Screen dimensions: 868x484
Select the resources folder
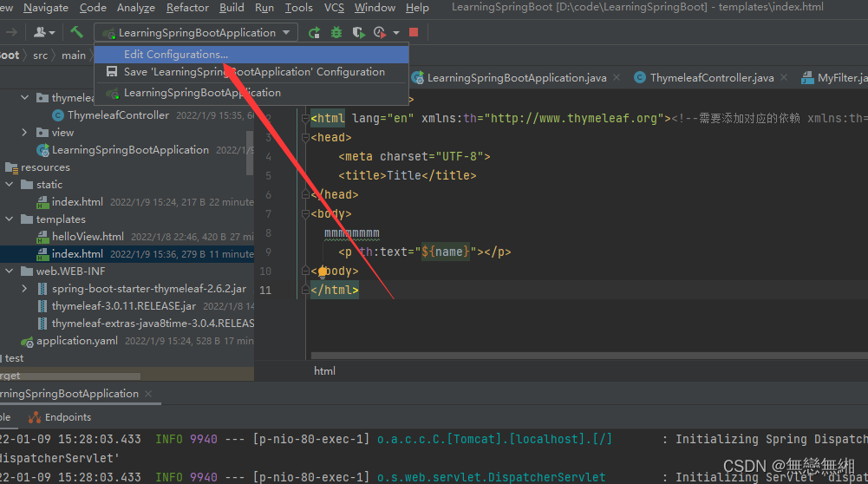click(45, 167)
